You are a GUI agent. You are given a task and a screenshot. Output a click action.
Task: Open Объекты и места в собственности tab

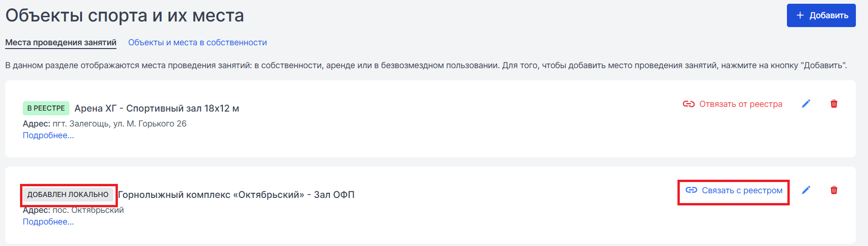[x=198, y=42]
